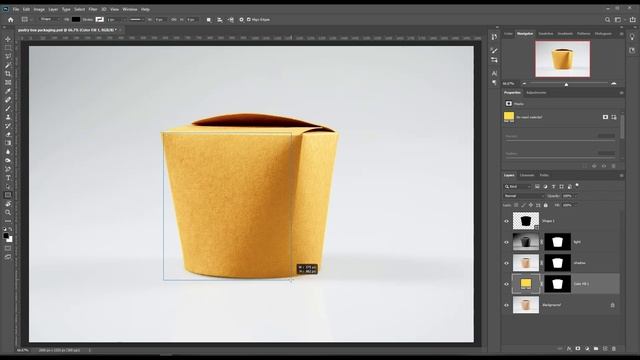Hide the Background layer

(507, 305)
